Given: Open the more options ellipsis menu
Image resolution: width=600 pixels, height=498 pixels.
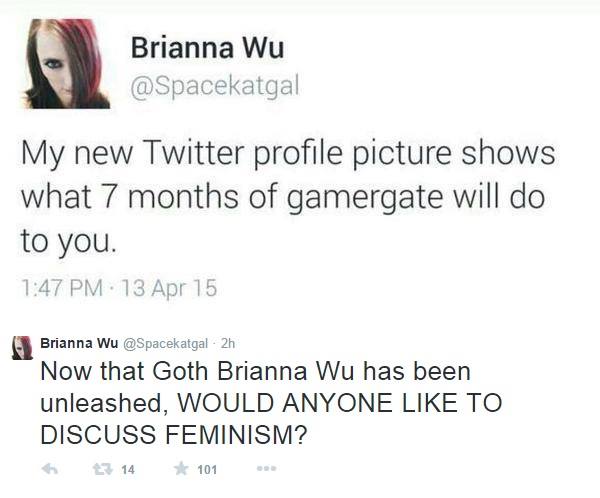Looking at the screenshot, I should (x=266, y=469).
